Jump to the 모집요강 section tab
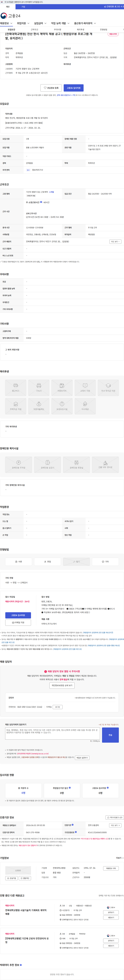This screenshot has width=124, height=980. pyautogui.click(x=11, y=30)
